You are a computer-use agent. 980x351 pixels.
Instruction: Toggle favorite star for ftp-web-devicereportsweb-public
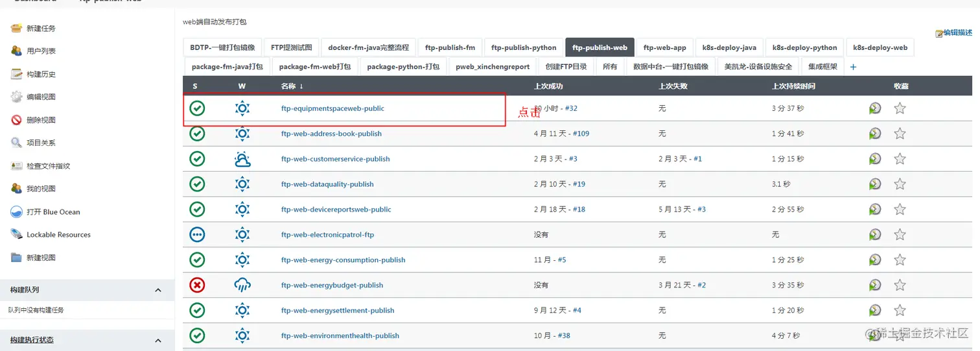[900, 210]
